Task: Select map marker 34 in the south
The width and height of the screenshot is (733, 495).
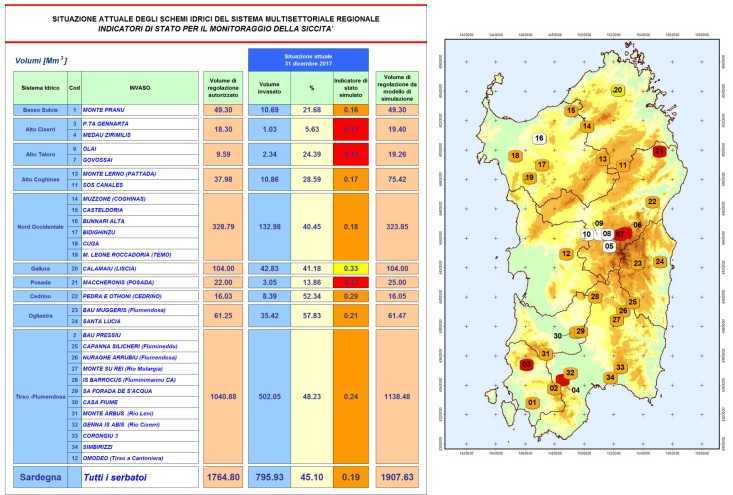Action: pos(610,377)
